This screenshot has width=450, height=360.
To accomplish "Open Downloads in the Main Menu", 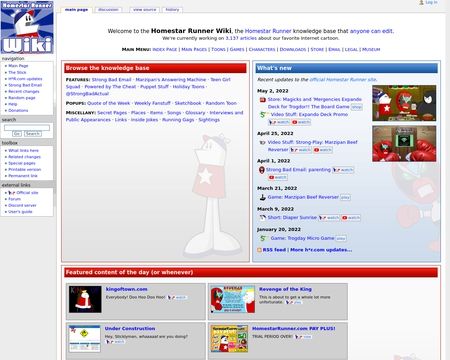I will tap(293, 49).
